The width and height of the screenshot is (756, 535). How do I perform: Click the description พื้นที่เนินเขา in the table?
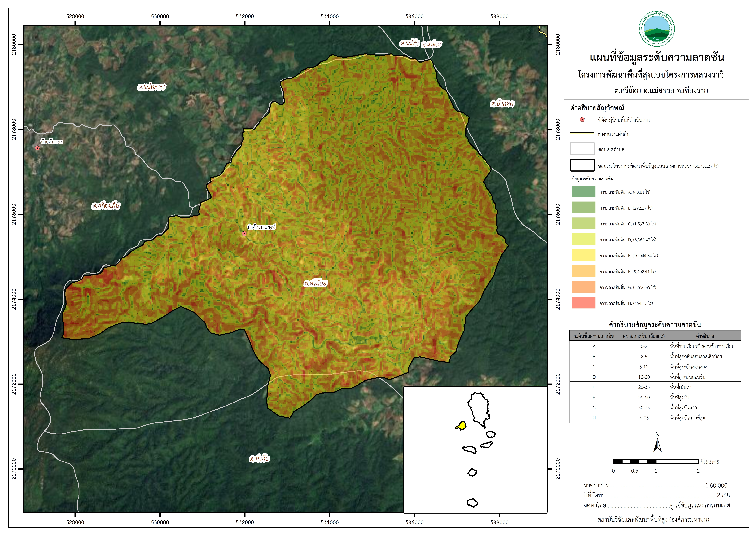pos(681,387)
